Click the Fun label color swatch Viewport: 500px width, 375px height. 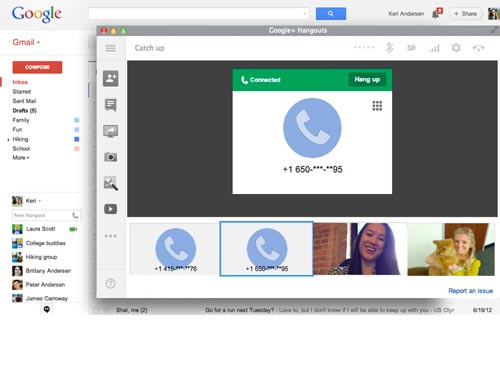(x=77, y=130)
